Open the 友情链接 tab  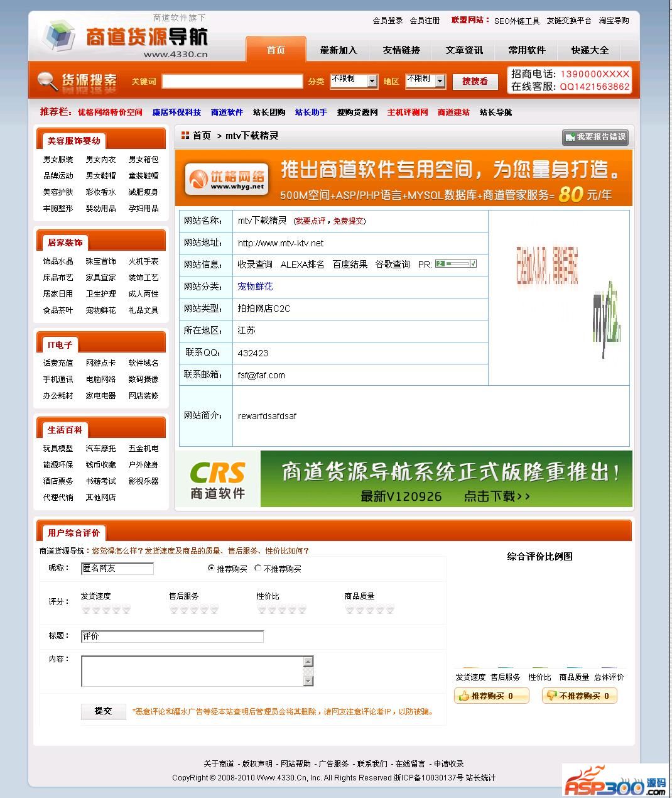click(x=401, y=50)
